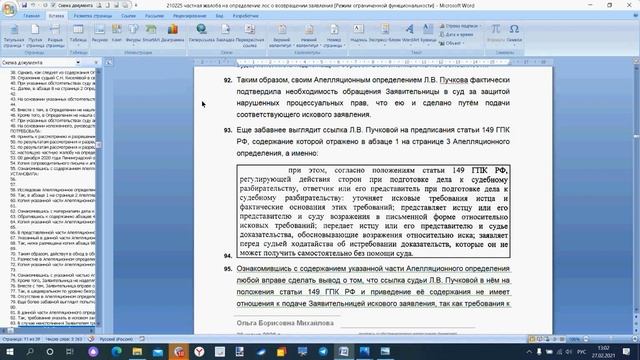Show hidden system tray icons
Image resolution: width=640 pixels, height=360 pixels.
click(529, 351)
